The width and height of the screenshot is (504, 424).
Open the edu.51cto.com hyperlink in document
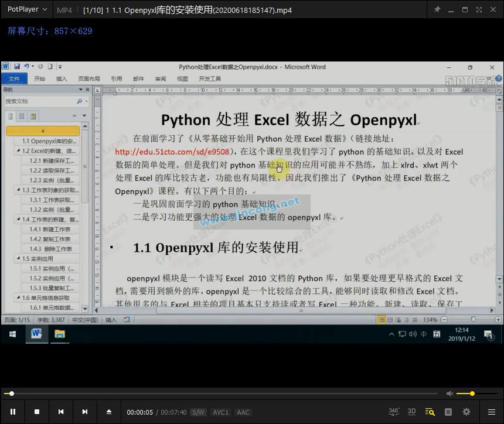click(172, 152)
